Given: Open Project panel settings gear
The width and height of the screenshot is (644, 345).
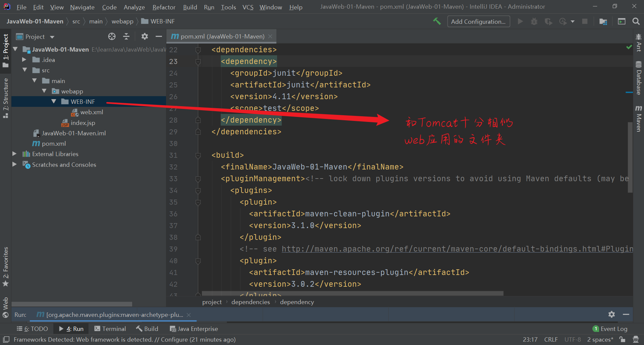Looking at the screenshot, I should click(x=145, y=36).
